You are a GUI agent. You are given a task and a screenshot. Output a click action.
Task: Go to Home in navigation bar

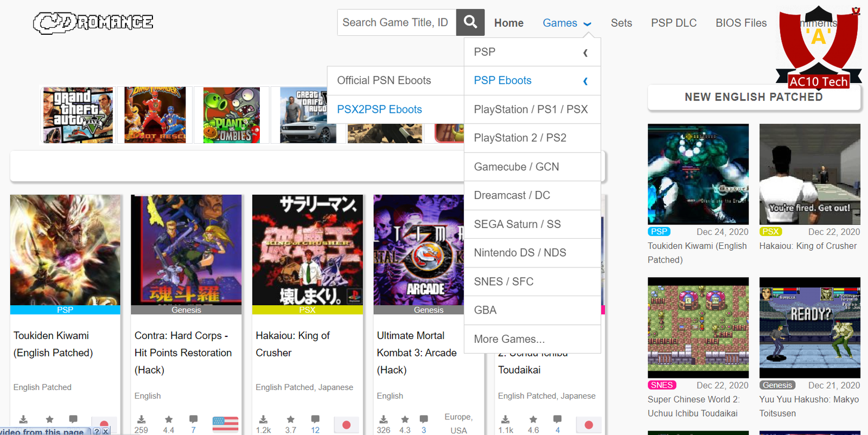pyautogui.click(x=509, y=23)
